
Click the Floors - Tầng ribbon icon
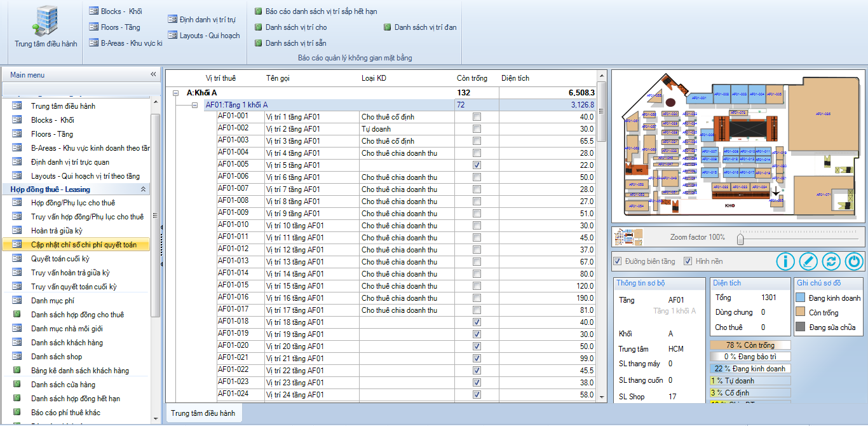115,27
